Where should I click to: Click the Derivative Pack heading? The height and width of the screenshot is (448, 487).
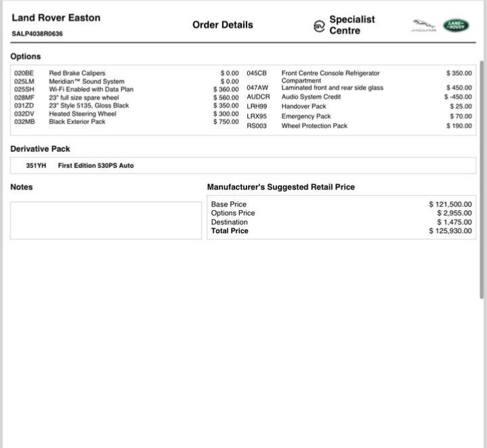point(40,149)
